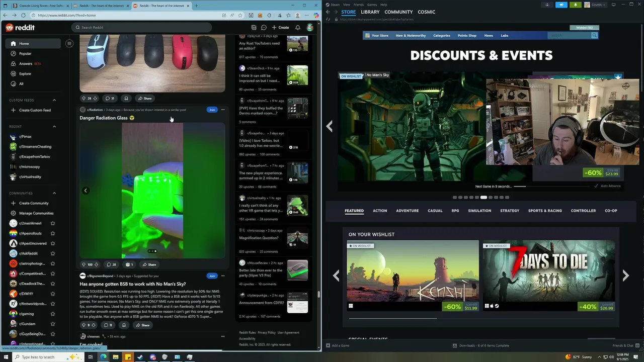Viewport: 644px width, 362px height.
Task: Select the RPG tab in Steam specials
Action: point(455,211)
